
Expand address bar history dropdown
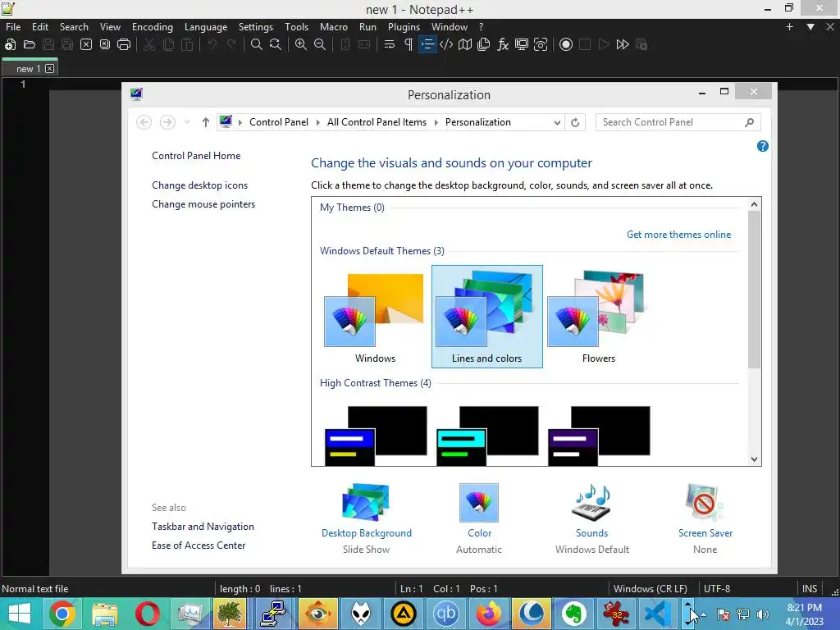[557, 122]
